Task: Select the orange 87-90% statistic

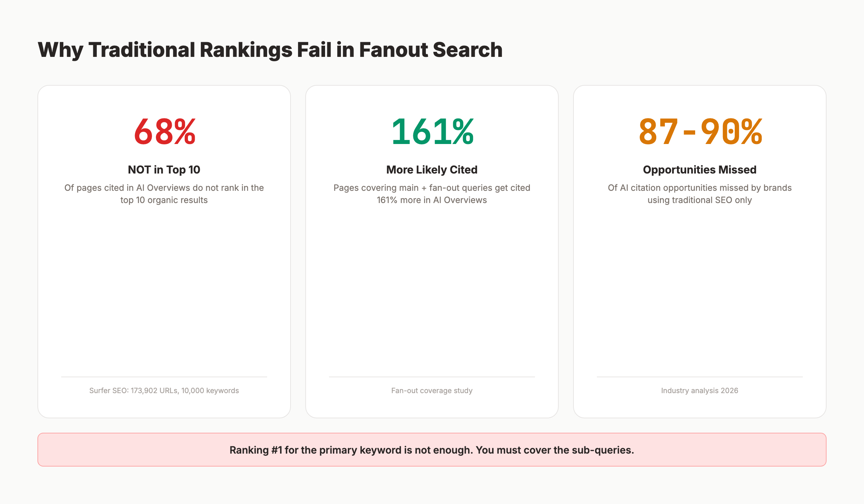Action: click(x=700, y=132)
